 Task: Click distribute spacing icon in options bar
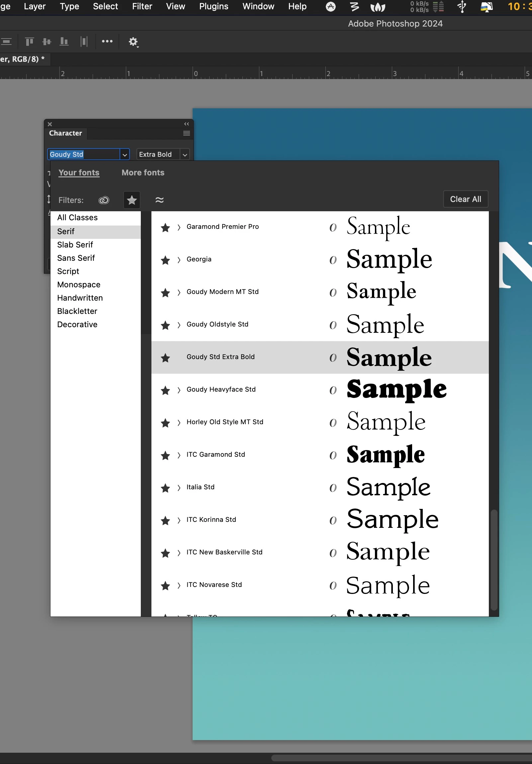(x=84, y=42)
